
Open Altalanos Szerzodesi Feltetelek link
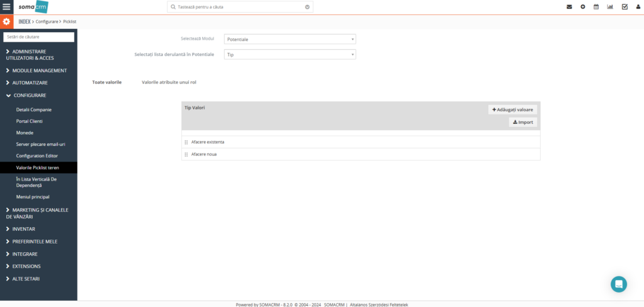tap(379, 304)
